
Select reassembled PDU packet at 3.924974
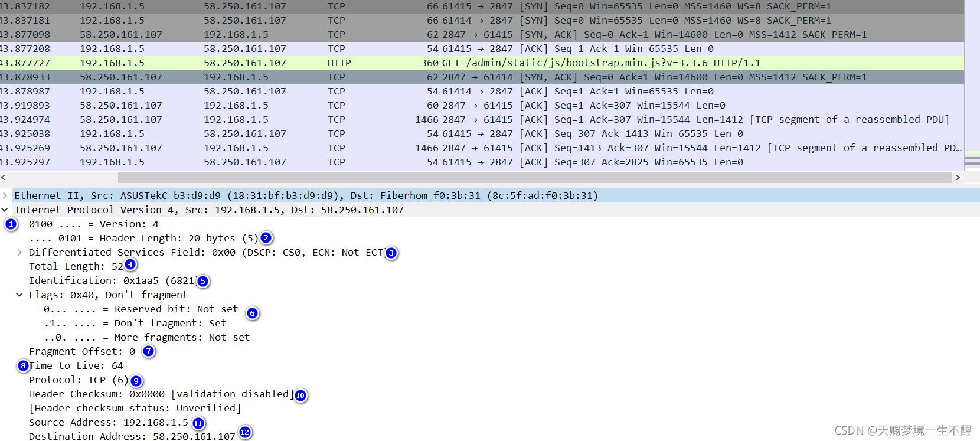(482, 119)
